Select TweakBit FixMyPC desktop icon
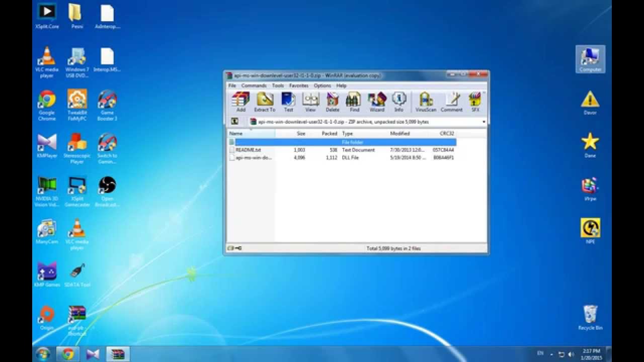The width and height of the screenshot is (644, 362). pos(77,106)
